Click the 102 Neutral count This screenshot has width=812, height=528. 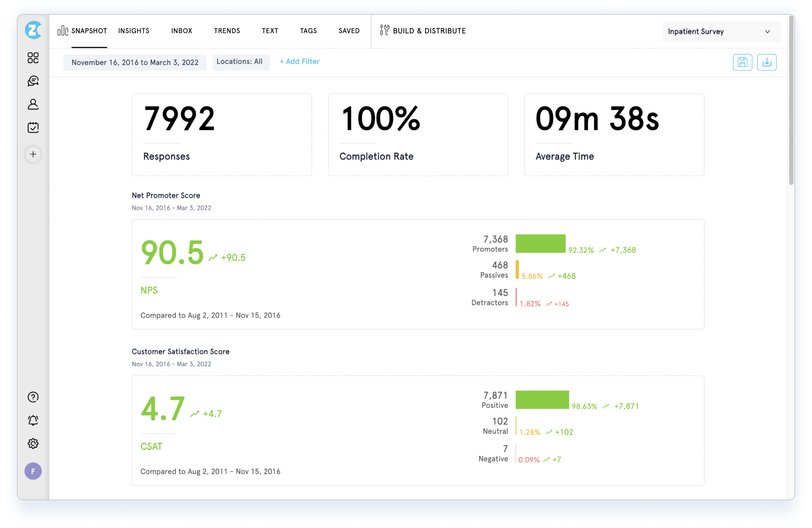pos(500,421)
